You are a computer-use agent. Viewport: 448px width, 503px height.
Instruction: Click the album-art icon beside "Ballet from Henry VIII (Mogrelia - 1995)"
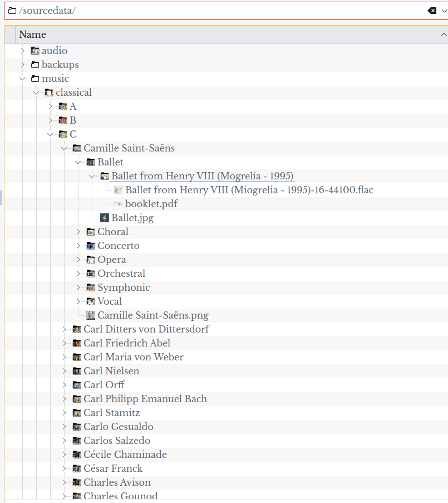tap(104, 176)
